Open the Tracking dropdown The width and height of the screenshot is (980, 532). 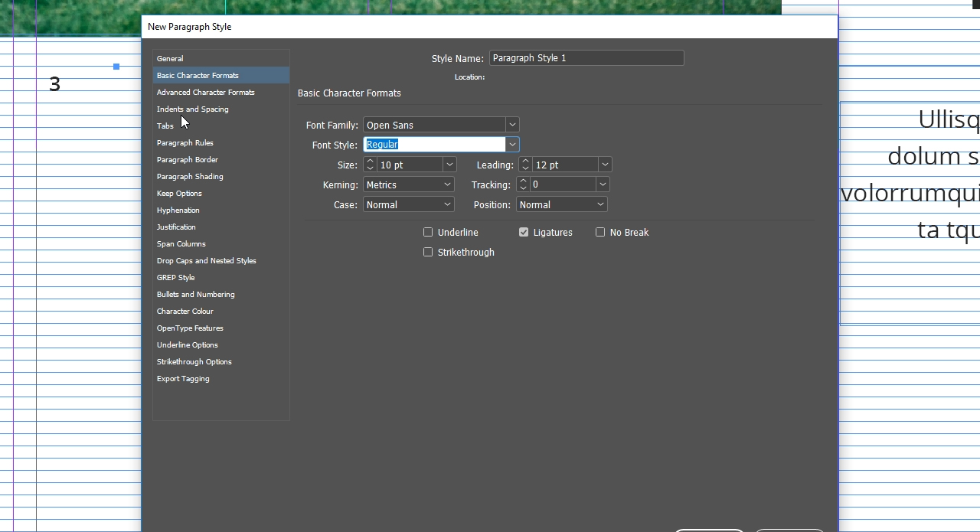click(602, 184)
